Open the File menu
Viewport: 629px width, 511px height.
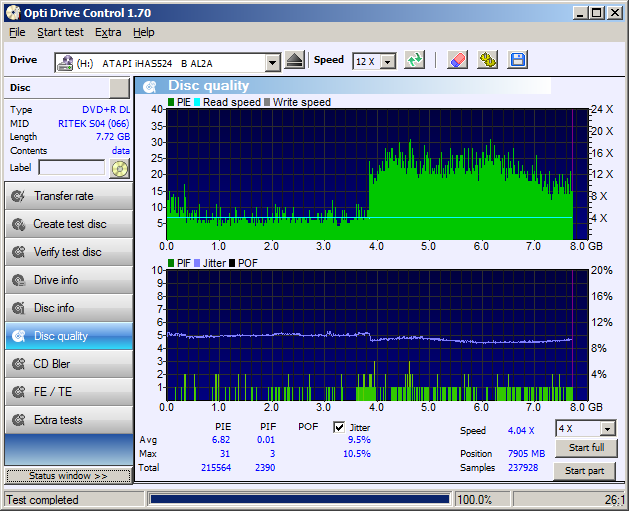[x=17, y=32]
